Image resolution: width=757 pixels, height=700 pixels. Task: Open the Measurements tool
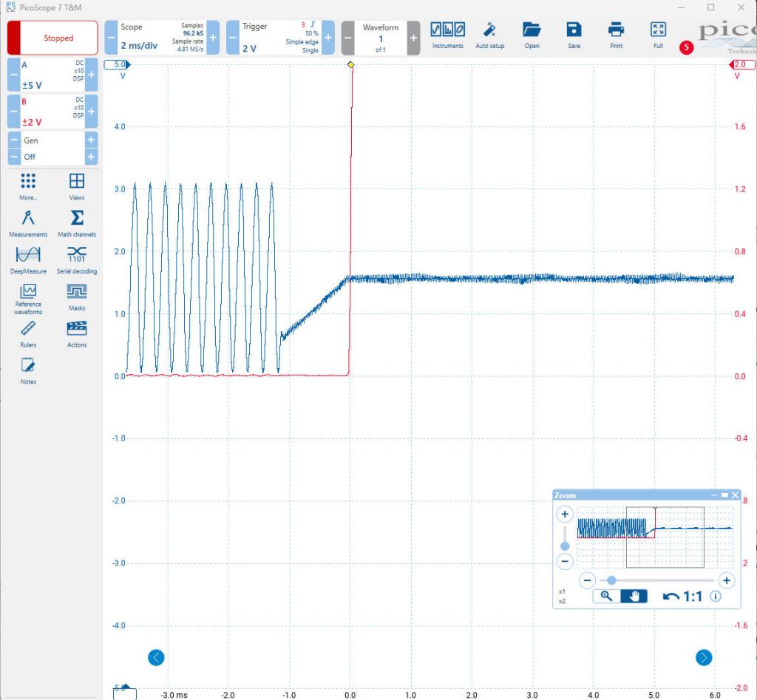28,222
